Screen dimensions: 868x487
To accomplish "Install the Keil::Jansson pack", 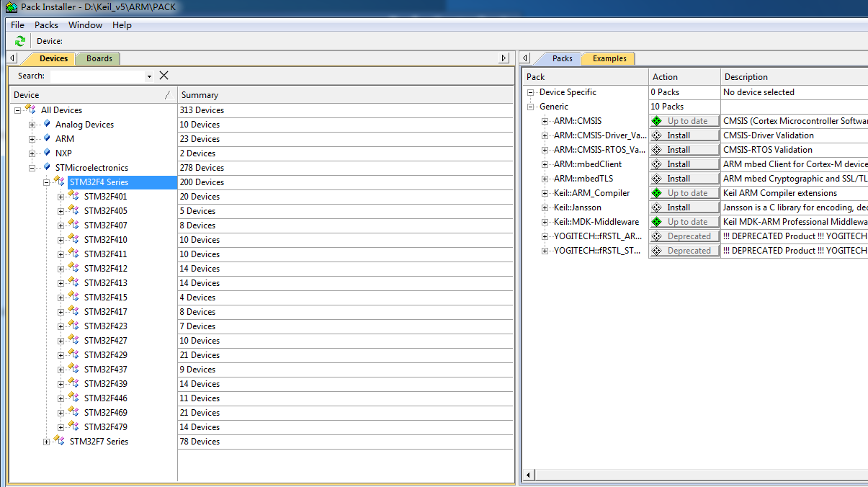I will tap(684, 207).
